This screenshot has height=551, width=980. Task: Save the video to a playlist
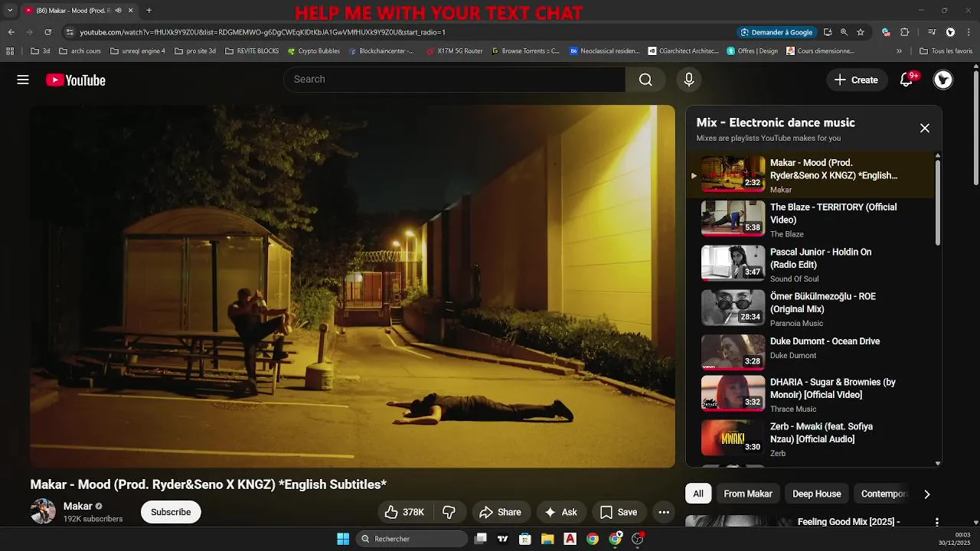point(619,512)
